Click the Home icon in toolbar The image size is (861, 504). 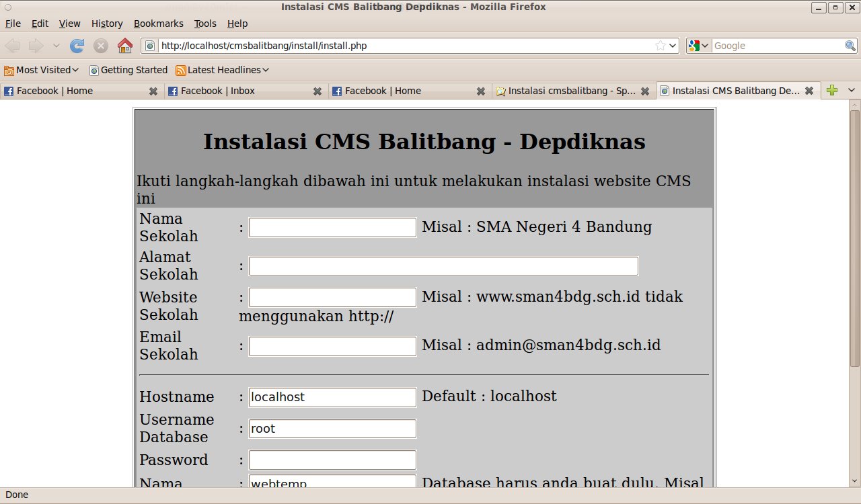125,46
